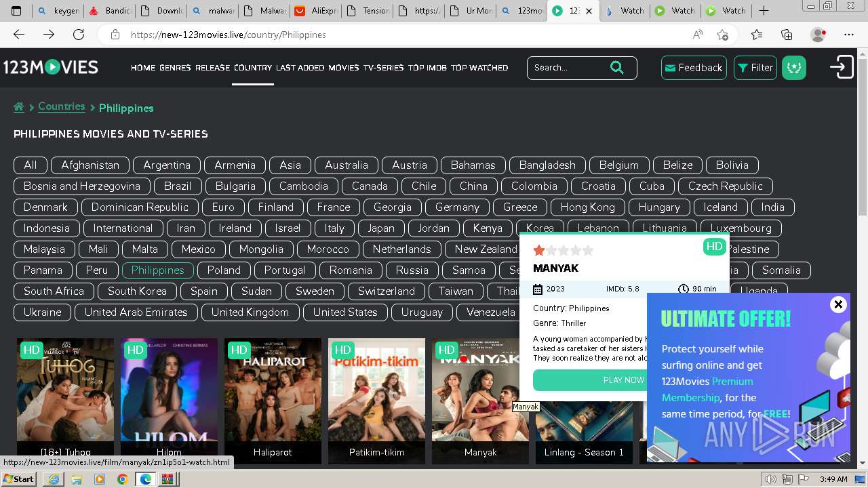Screen dimensions: 868x488
Task: Open the GENRES menu
Action: [175, 68]
